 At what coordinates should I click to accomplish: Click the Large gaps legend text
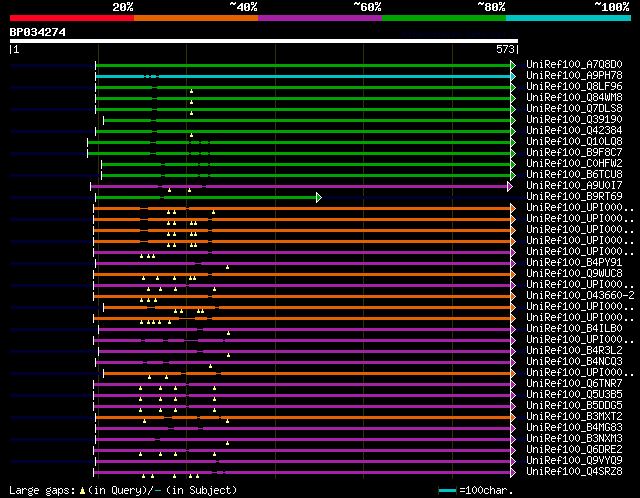[42, 490]
